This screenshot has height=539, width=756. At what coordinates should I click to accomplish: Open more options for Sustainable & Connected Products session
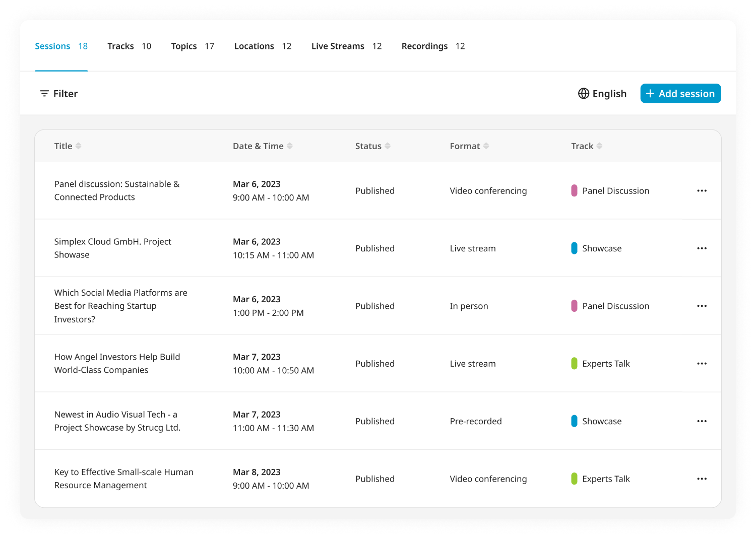pyautogui.click(x=702, y=191)
